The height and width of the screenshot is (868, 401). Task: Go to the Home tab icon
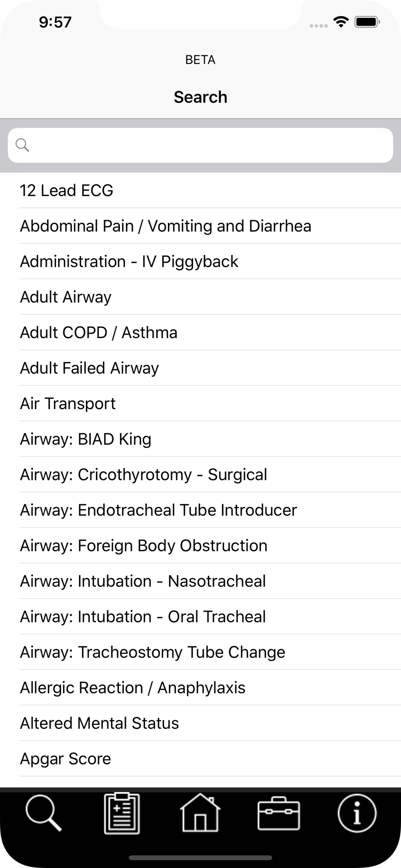[200, 813]
